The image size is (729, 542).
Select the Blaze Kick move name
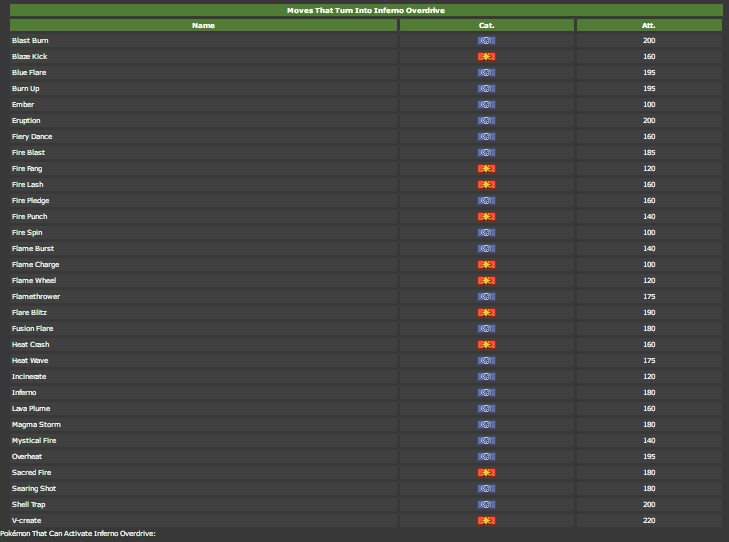tap(30, 57)
